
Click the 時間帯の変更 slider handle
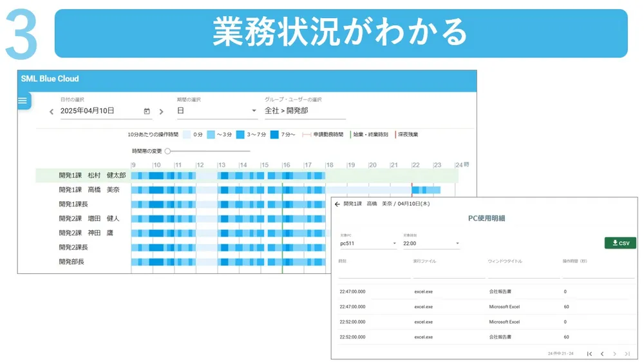point(167,151)
